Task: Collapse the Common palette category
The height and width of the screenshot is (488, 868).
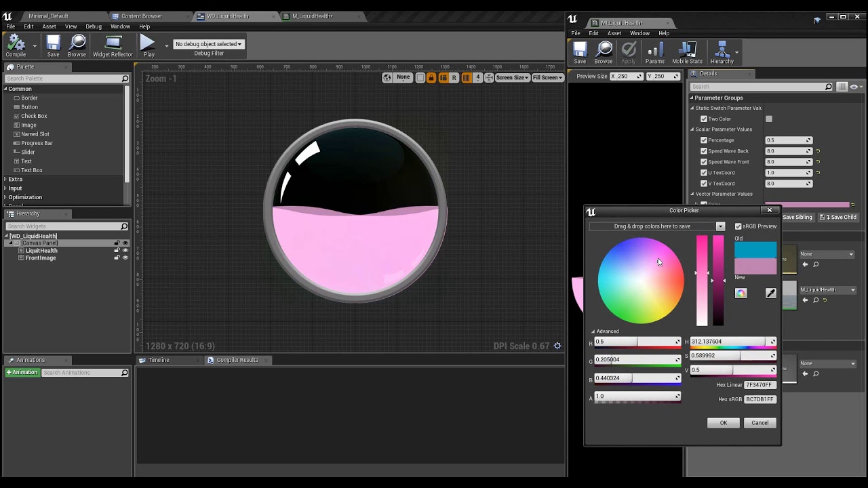Action: coord(5,89)
